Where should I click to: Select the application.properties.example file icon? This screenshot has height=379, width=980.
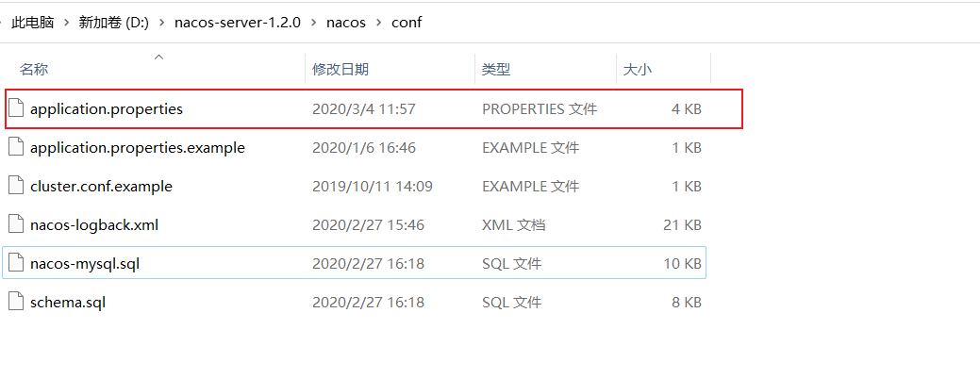17,148
